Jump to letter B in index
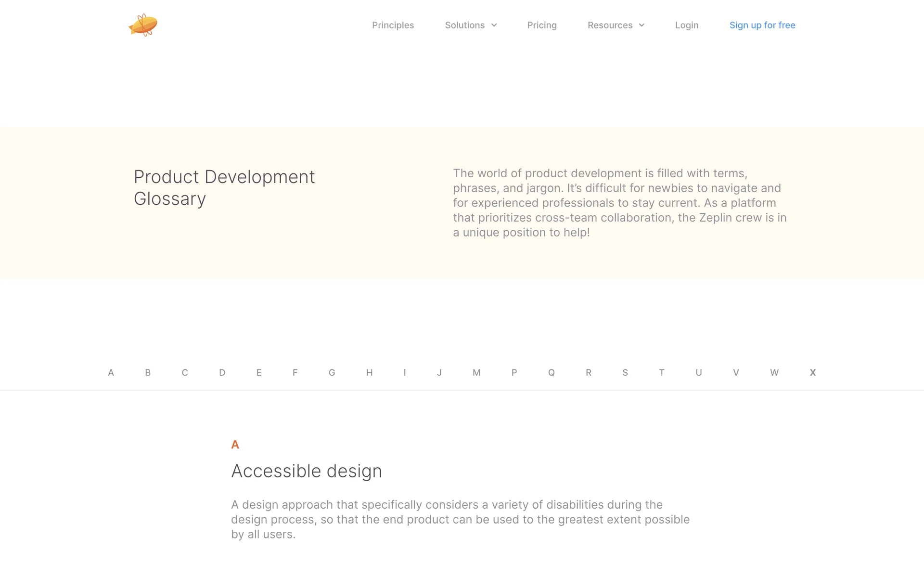Viewport: 924px width, 578px height. point(148,372)
